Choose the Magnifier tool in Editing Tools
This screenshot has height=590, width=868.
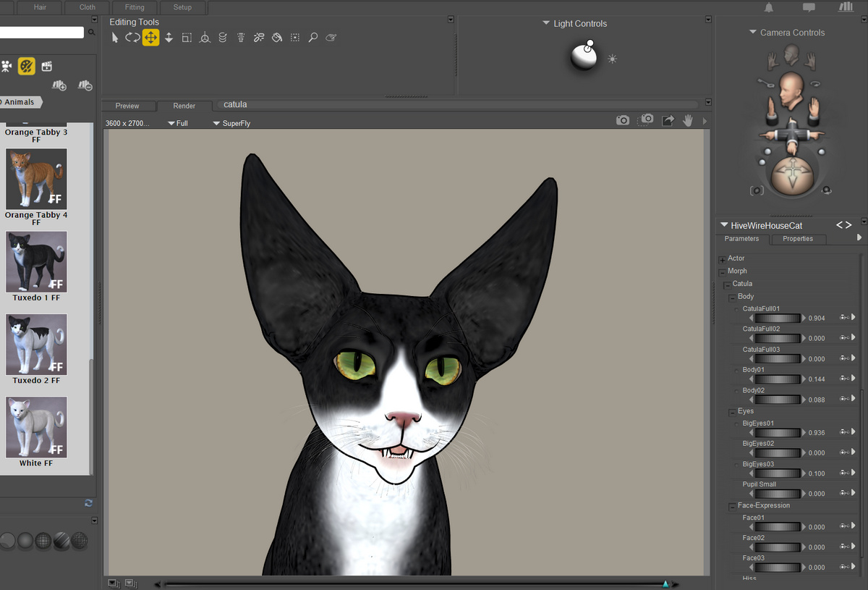313,38
